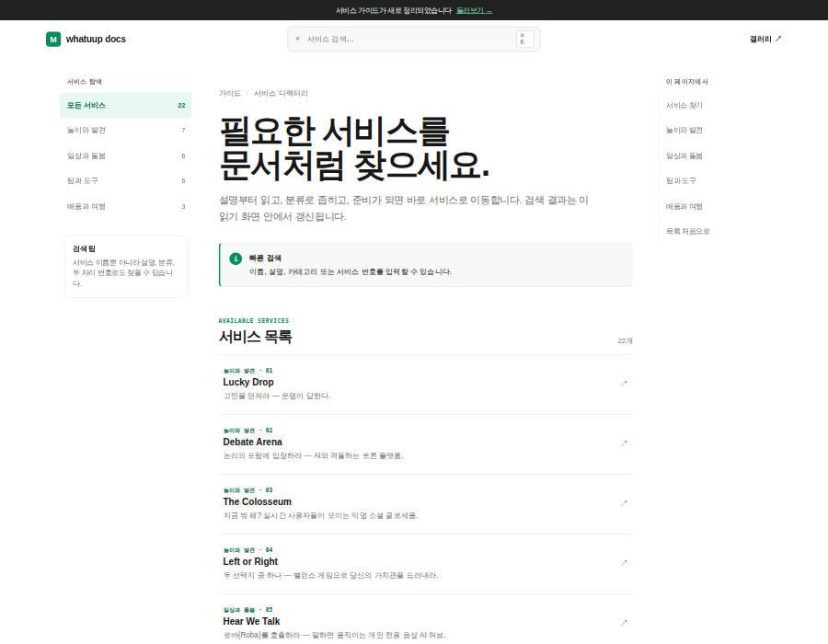Click the 서비스 목록 heading
This screenshot has height=644, width=828.
256,337
